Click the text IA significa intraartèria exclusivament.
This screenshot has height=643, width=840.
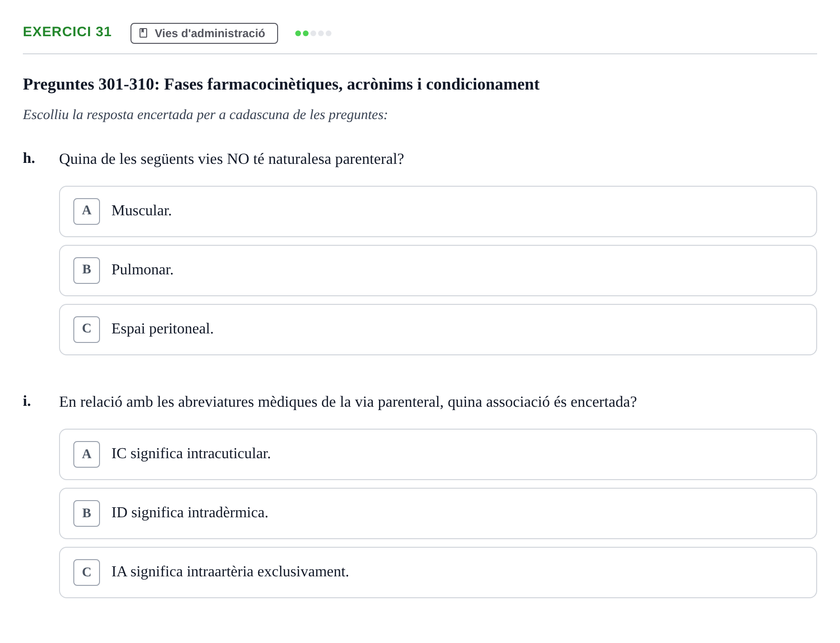(230, 572)
